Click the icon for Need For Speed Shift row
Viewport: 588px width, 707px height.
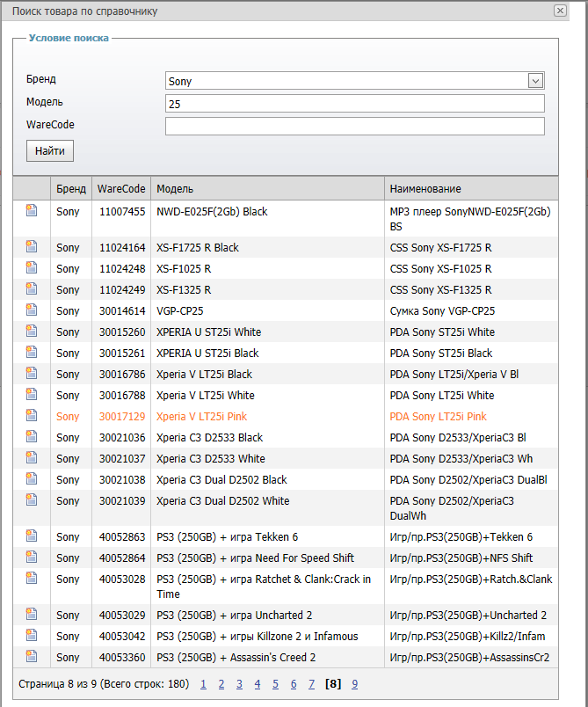click(32, 557)
